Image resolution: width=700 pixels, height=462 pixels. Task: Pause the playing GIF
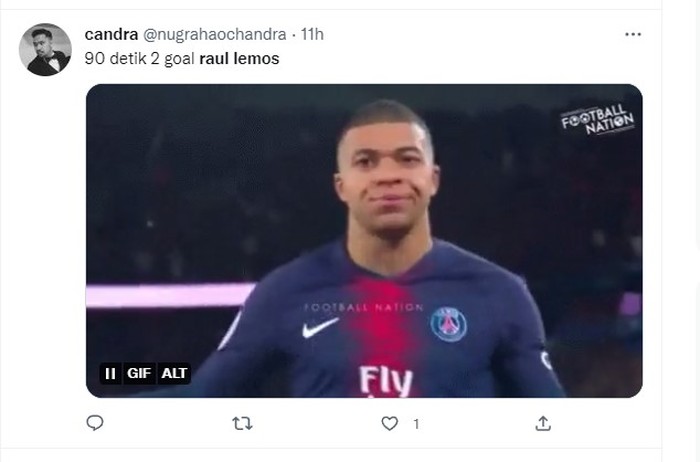point(110,374)
